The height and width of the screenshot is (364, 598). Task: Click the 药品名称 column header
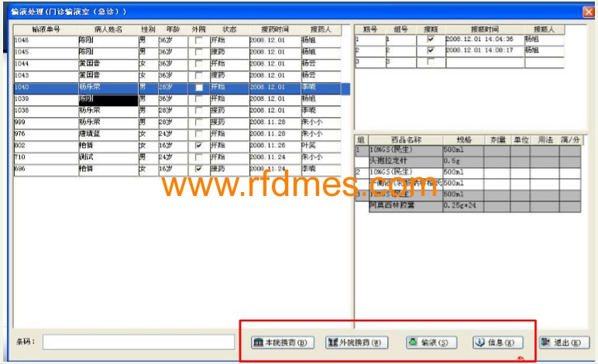click(406, 140)
